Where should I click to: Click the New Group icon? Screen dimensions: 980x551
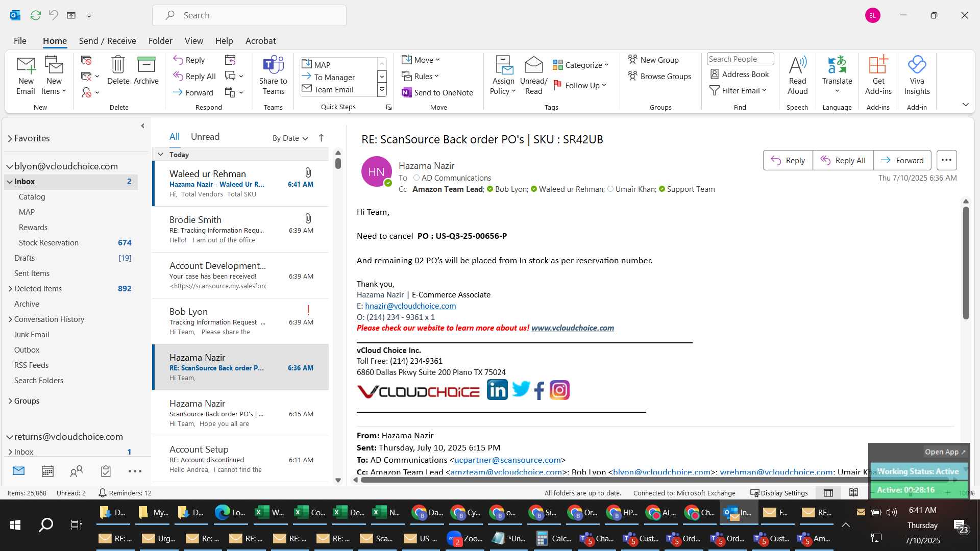pyautogui.click(x=632, y=60)
